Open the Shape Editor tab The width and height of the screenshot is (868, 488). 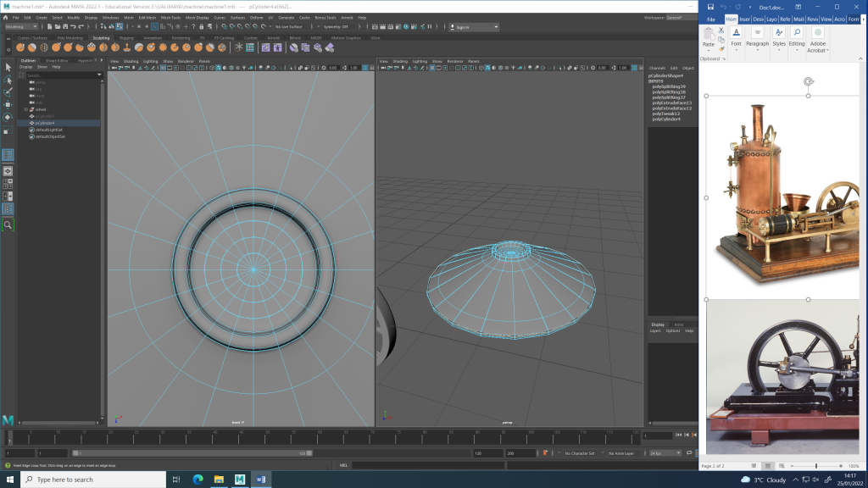click(x=57, y=61)
